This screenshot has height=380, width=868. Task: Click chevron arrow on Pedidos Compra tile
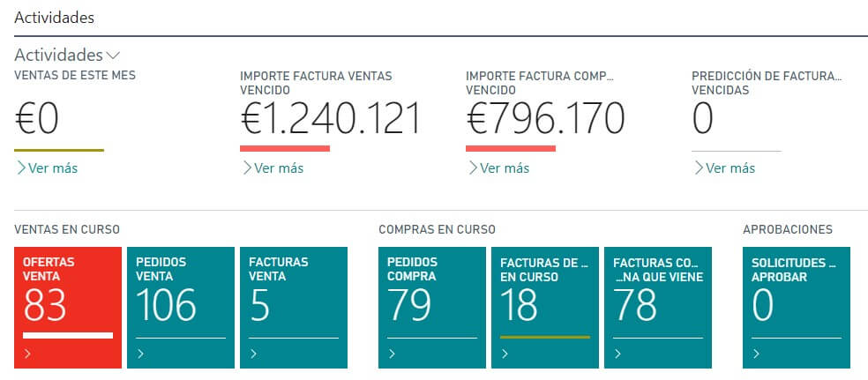coord(392,354)
